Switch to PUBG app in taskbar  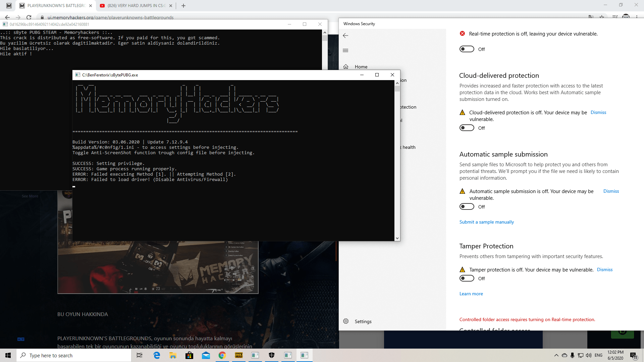(238, 355)
